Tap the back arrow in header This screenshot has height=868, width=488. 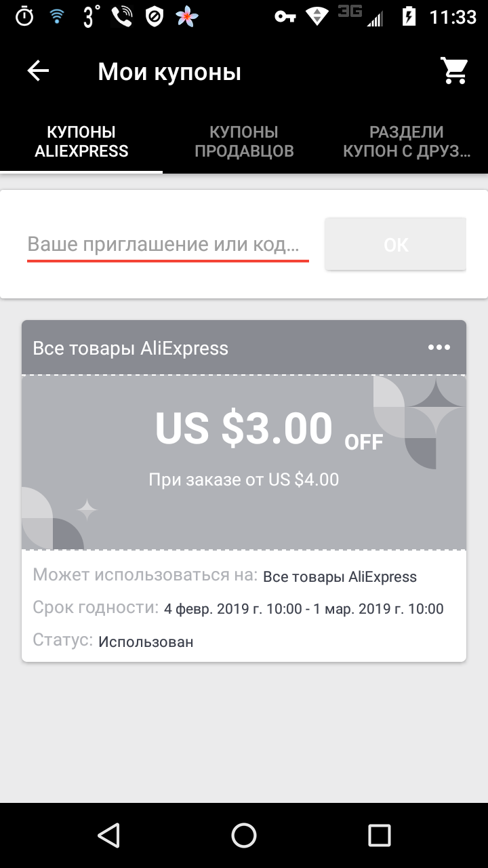[38, 71]
